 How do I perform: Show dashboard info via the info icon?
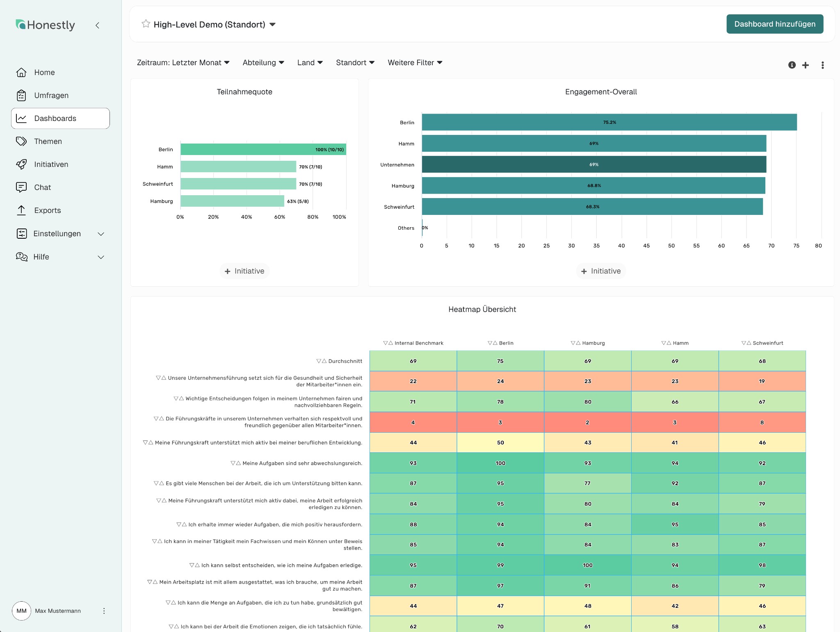[792, 65]
